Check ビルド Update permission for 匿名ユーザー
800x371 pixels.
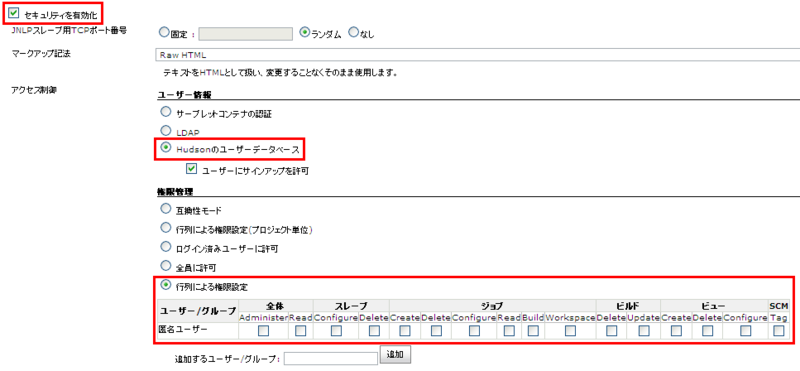pyautogui.click(x=643, y=331)
